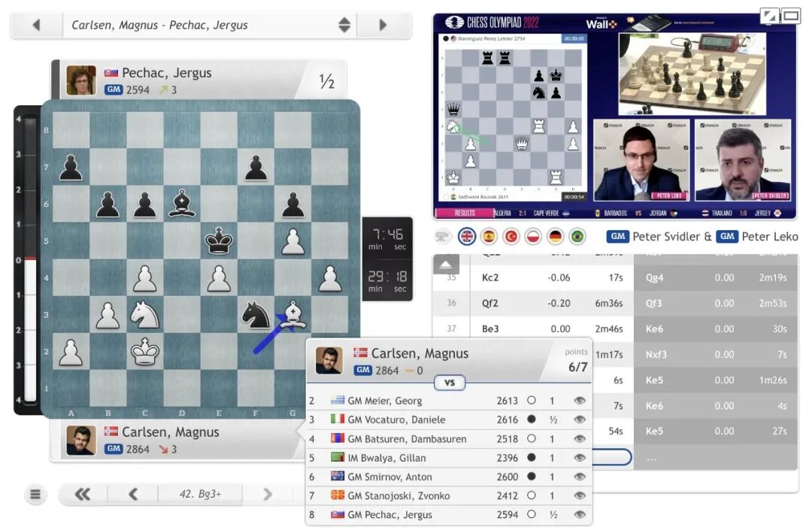
Task: Click the highlighted current move box in list
Action: pyautogui.click(x=612, y=457)
